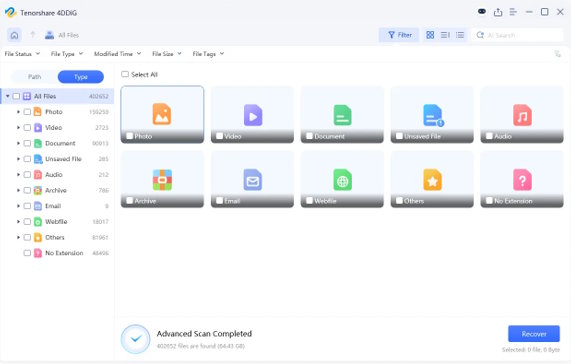Open the File Status dropdown

click(22, 54)
